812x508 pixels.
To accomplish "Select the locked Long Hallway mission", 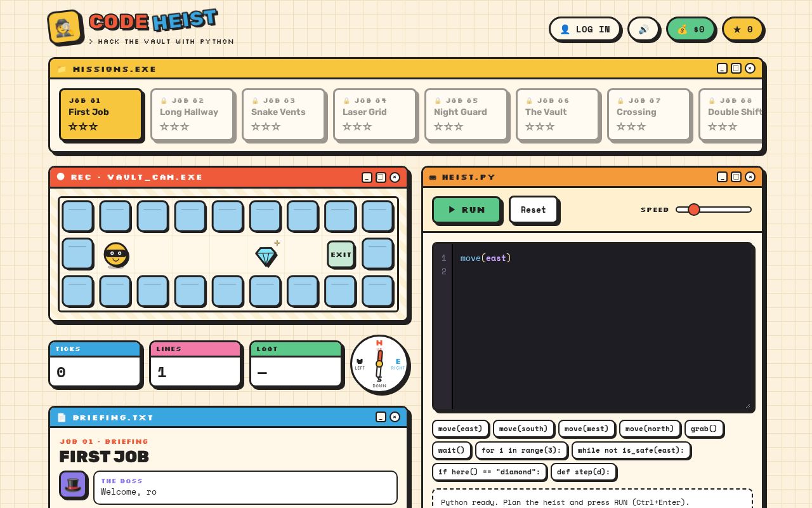I will coord(192,114).
